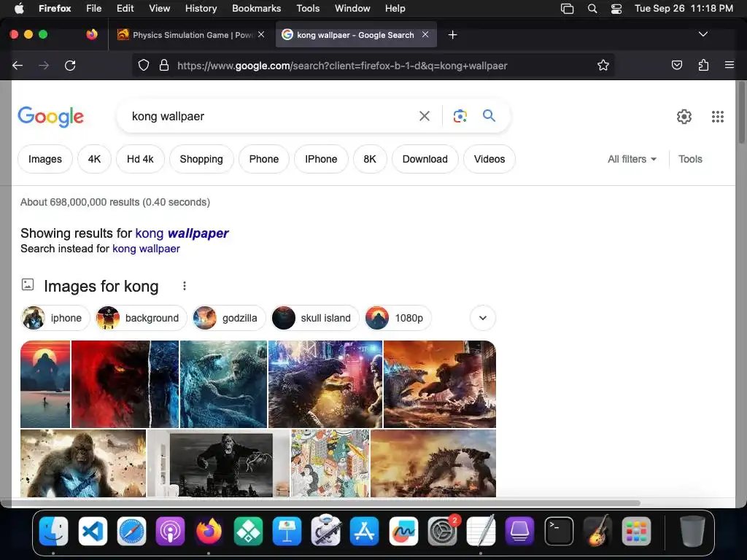747x560 pixels.
Task: Open Terminal from the dock
Action: (558, 531)
